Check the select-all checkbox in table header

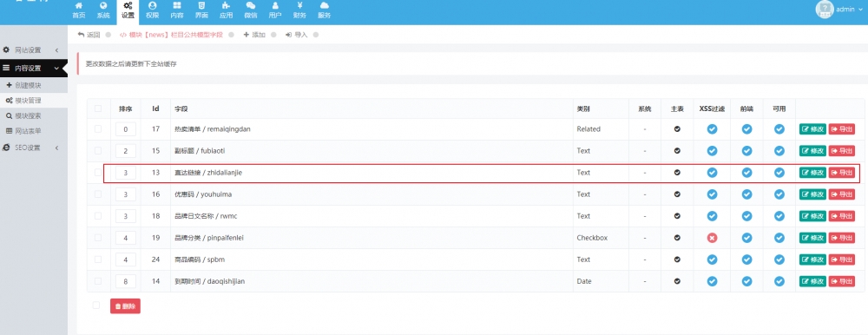pyautogui.click(x=98, y=108)
